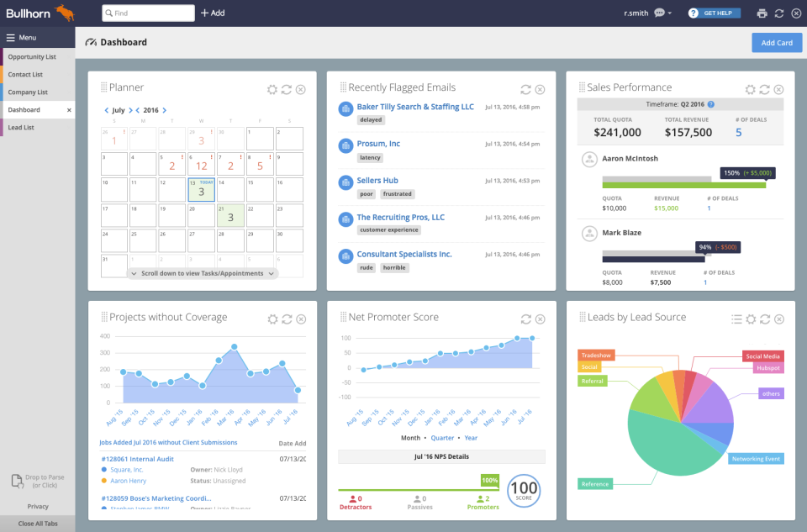Select July 21 green calendar cell
The width and height of the screenshot is (807, 532).
pos(230,215)
